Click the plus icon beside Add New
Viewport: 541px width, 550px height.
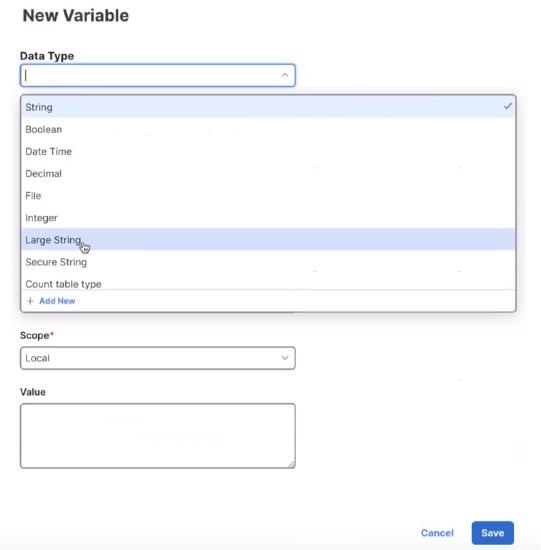pos(30,301)
